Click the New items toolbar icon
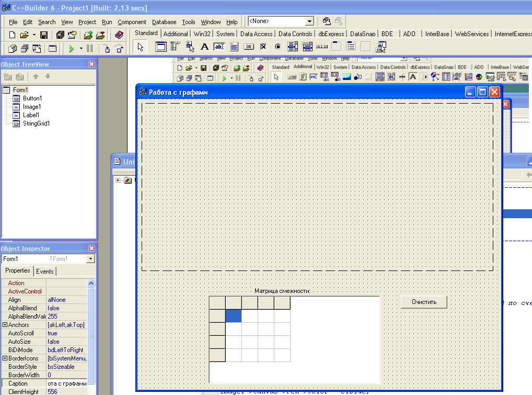 tap(12, 35)
